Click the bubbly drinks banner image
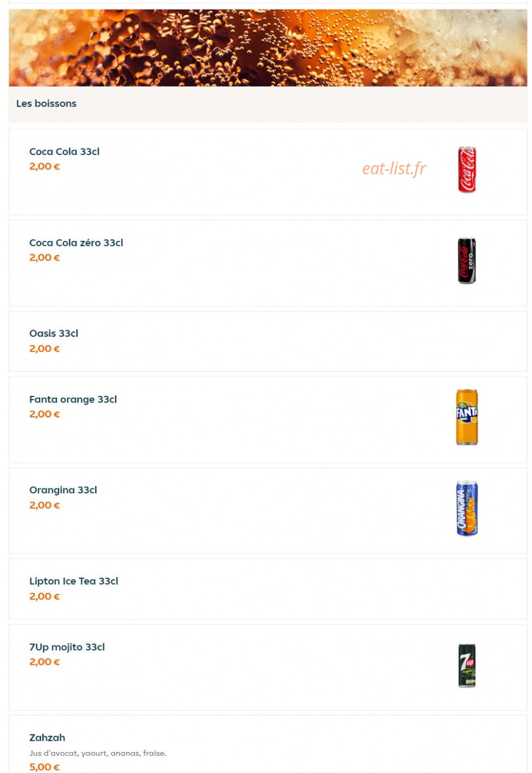The height and width of the screenshot is (773, 532). [268, 48]
